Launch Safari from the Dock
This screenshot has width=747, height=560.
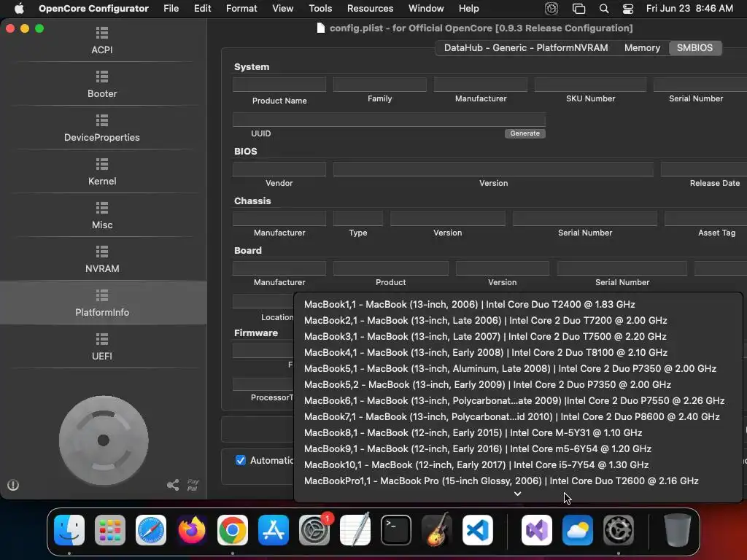(151, 530)
